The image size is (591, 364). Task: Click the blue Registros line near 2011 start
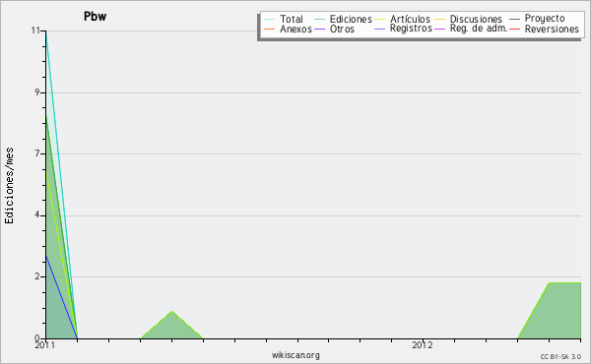(x=61, y=297)
